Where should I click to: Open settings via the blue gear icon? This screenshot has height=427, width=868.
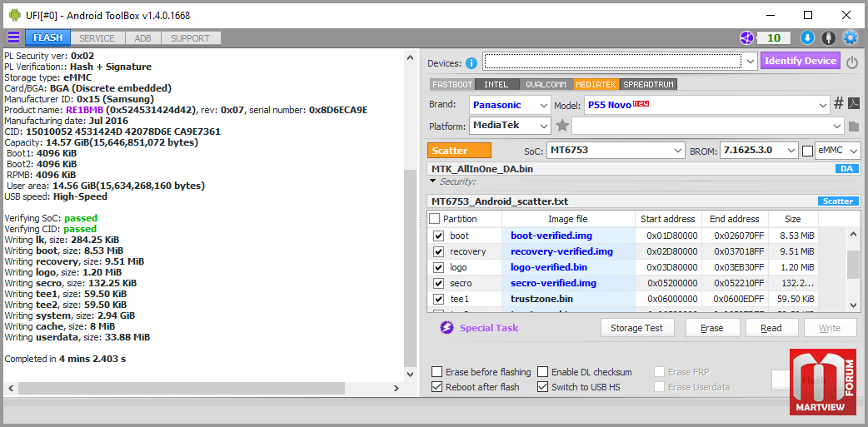point(850,37)
